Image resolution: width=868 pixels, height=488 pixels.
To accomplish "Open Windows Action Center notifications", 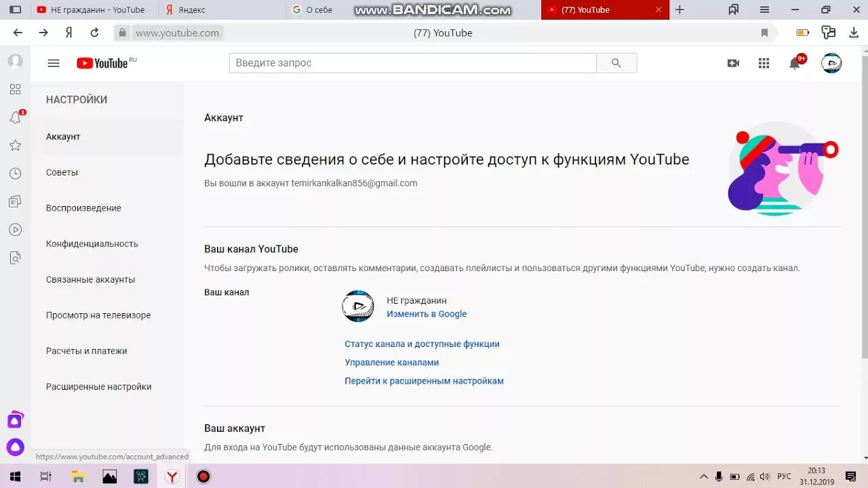I will point(850,476).
